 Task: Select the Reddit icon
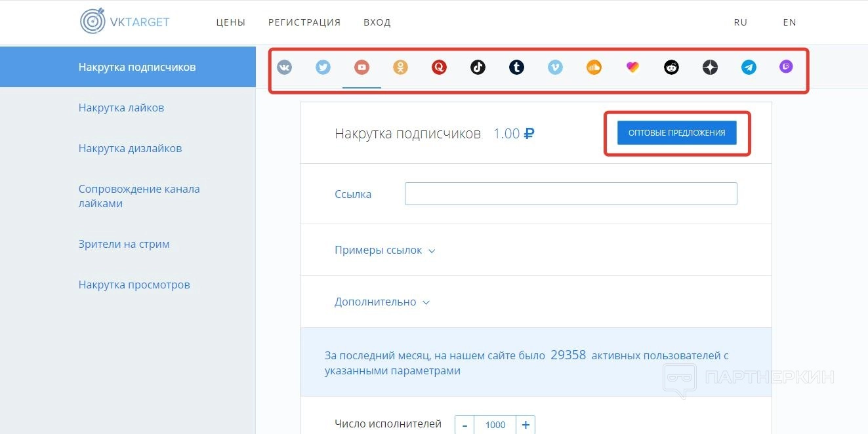671,67
